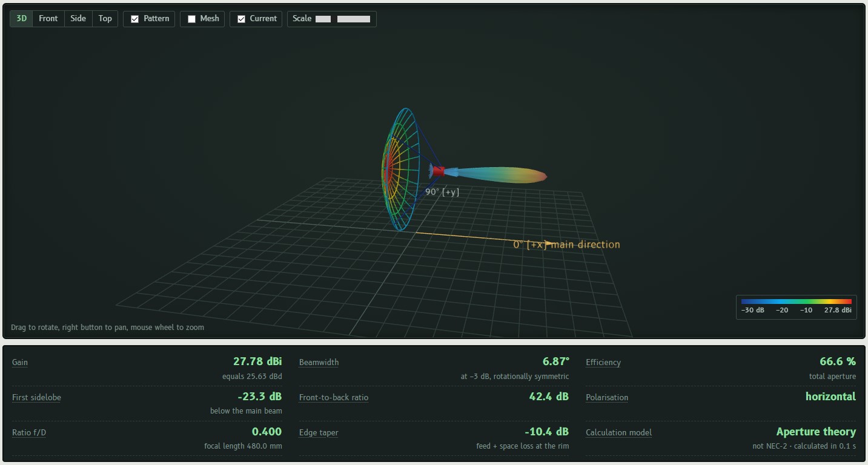Image resolution: width=868 pixels, height=465 pixels.
Task: Click the 6.87° beamwidth value
Action: coord(556,361)
